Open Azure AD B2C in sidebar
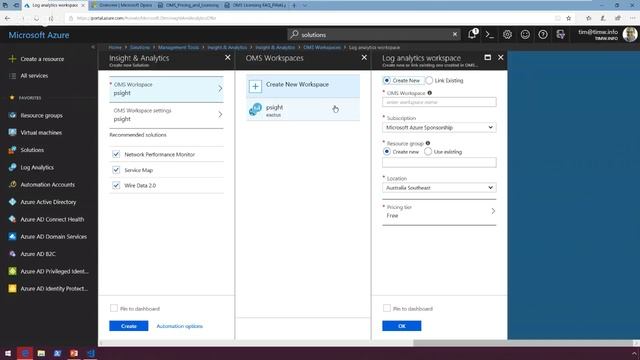 point(38,254)
